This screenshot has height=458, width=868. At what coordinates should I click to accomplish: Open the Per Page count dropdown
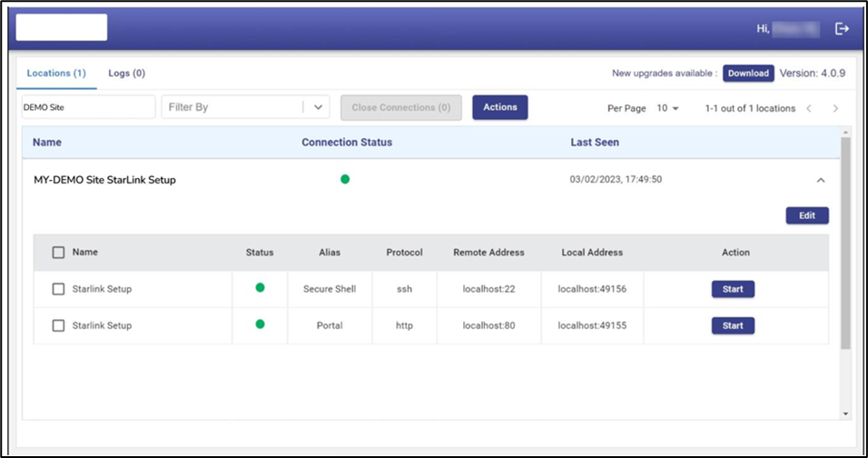click(x=668, y=108)
